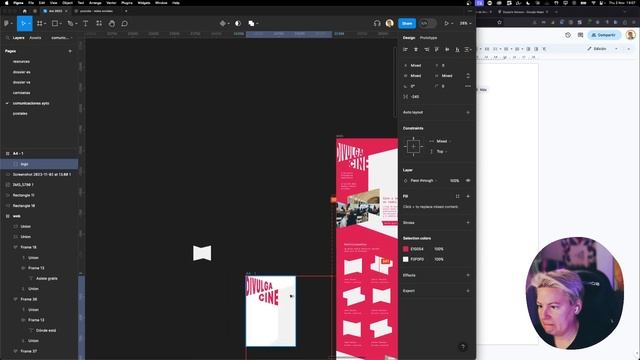Open the page name dropdown in layers panel
Viewport: 640px width, 360px height.
61,38
